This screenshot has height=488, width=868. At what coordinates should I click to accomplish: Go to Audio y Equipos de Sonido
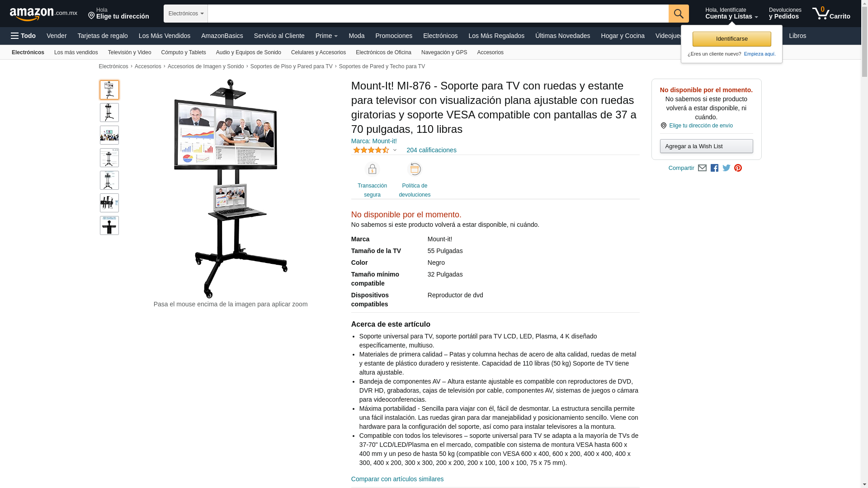point(249,52)
